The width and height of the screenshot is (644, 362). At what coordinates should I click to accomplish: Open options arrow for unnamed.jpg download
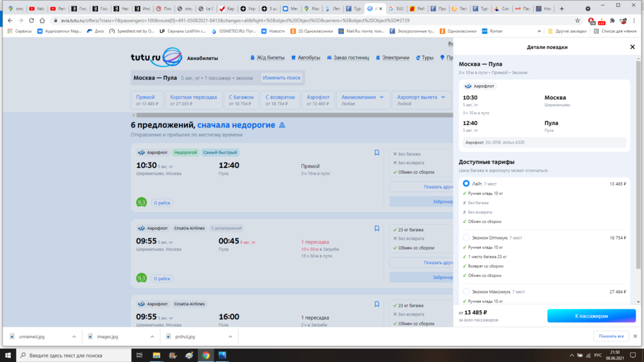[74, 336]
